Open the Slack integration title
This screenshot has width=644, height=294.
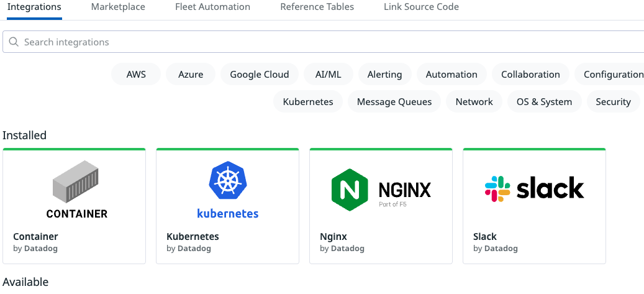click(484, 236)
